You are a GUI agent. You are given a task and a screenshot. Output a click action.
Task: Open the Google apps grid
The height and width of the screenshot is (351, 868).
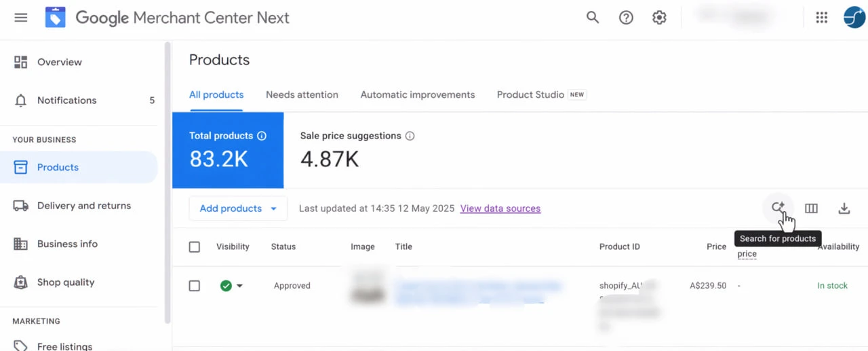(x=822, y=18)
